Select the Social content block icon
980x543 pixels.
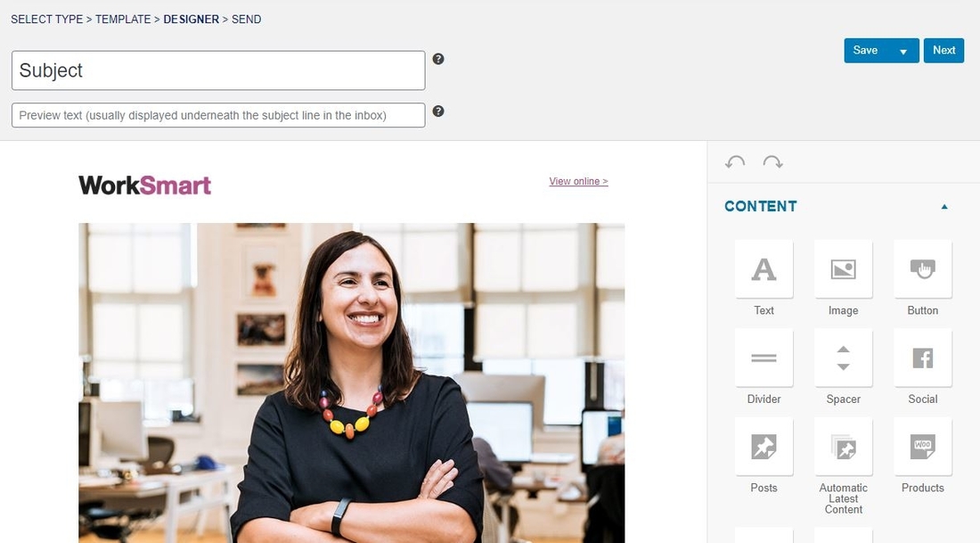(922, 358)
